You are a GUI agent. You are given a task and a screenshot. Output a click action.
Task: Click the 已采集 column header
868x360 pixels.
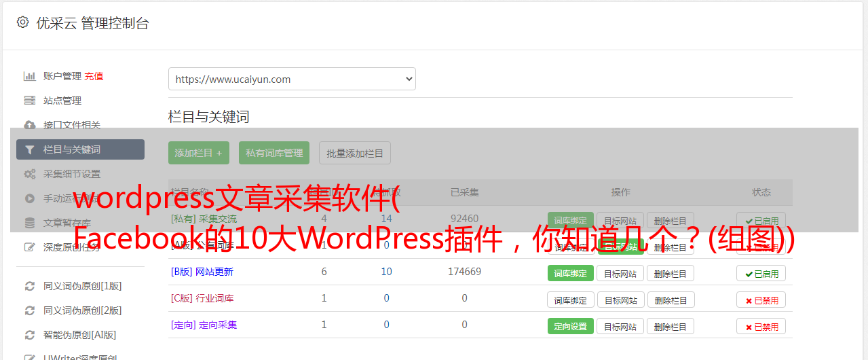(464, 192)
